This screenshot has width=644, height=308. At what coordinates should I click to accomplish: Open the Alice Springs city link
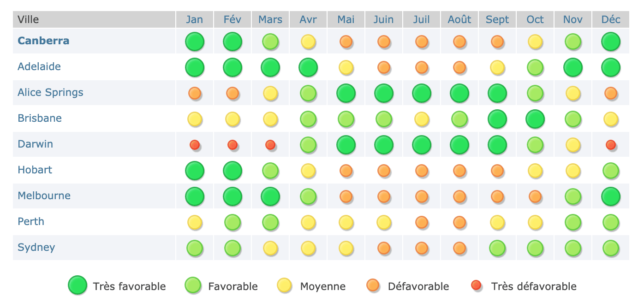coord(50,93)
